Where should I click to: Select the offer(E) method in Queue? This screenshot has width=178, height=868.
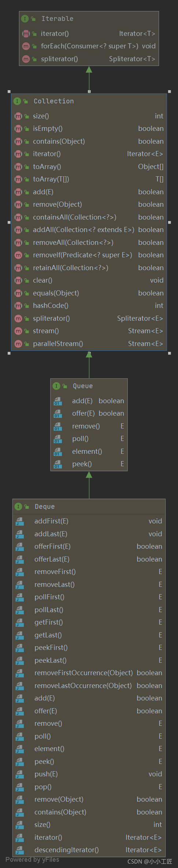[x=89, y=413]
